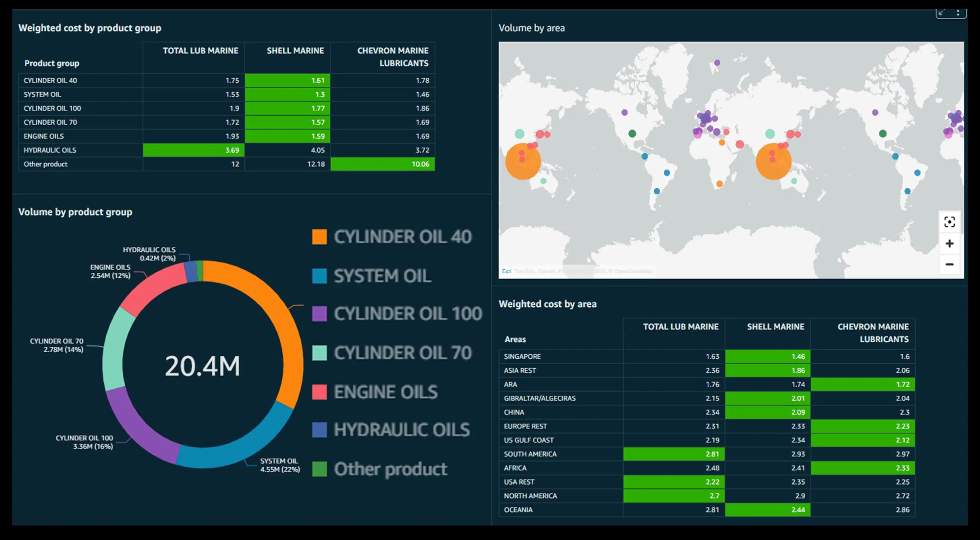Select ENGINE OILS legend label
Screen dimensions: 980x540
[x=386, y=392]
